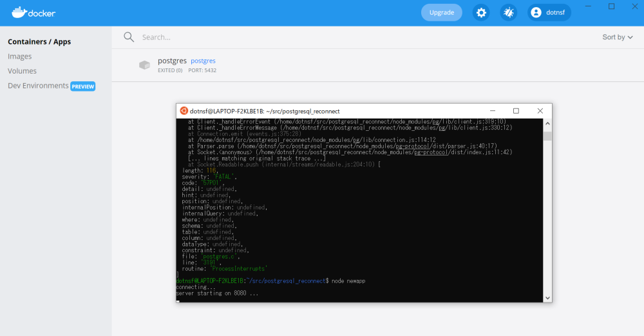Click the search magnifier icon
Screen dimensions: 644x336
[129, 37]
